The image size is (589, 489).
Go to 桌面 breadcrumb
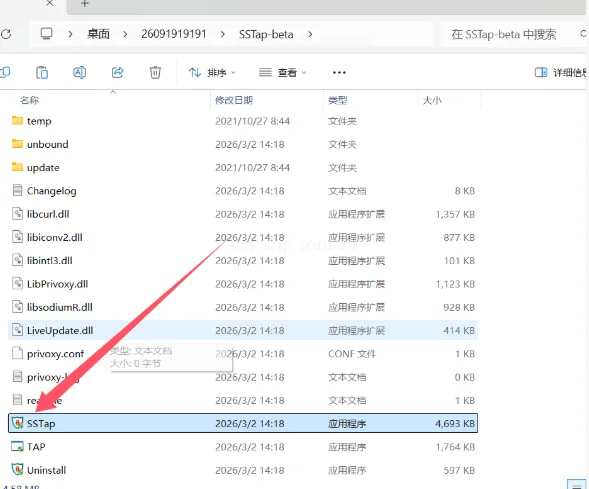click(x=98, y=34)
